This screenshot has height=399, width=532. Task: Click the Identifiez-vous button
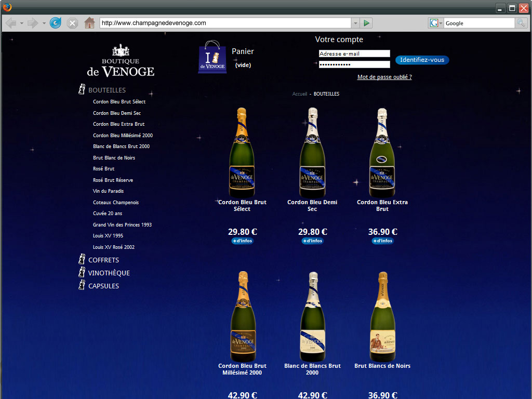pyautogui.click(x=422, y=60)
